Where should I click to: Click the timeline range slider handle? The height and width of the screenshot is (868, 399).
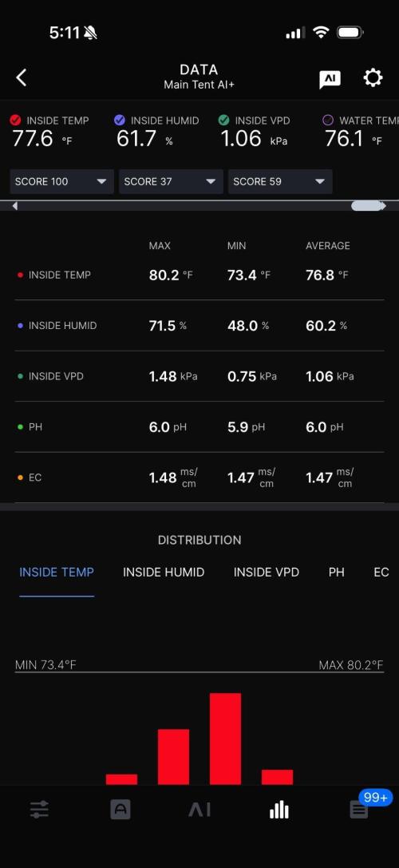[367, 206]
